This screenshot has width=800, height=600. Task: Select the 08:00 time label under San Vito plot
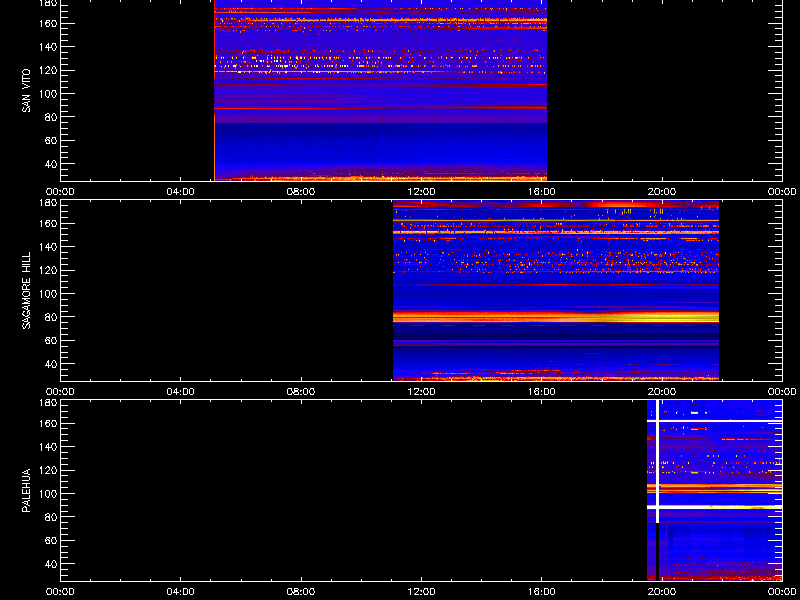[301, 192]
